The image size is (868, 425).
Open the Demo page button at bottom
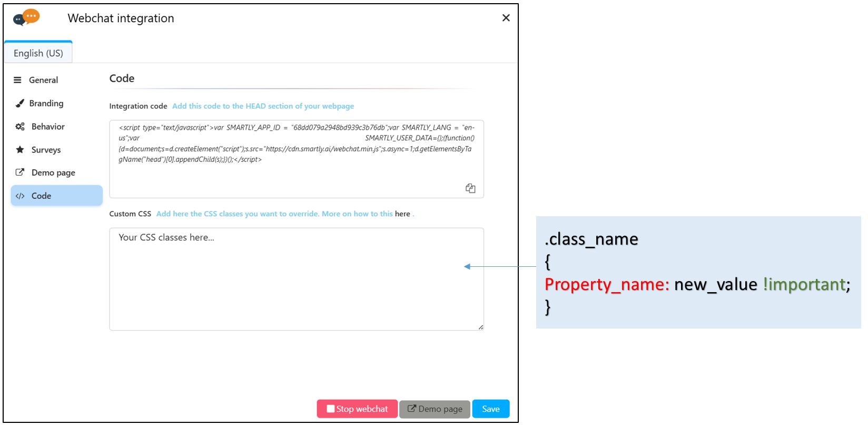click(435, 409)
